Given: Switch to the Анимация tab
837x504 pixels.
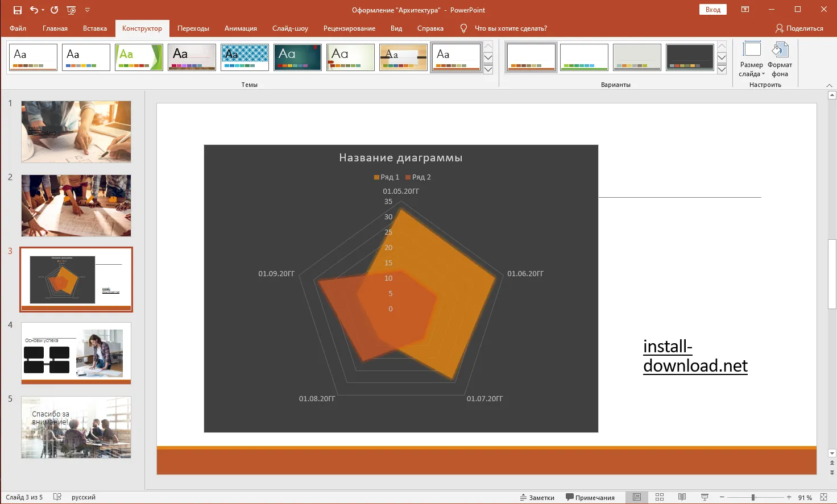Looking at the screenshot, I should 241,28.
